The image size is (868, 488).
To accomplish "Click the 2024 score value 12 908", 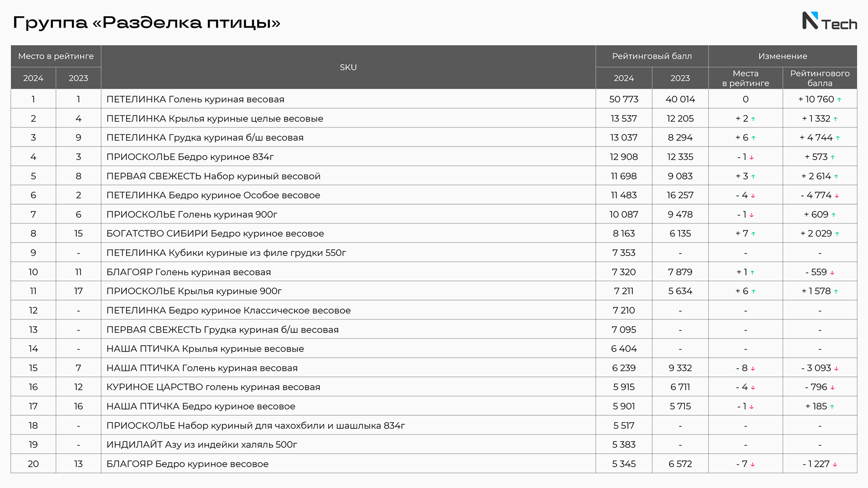I will point(624,157).
